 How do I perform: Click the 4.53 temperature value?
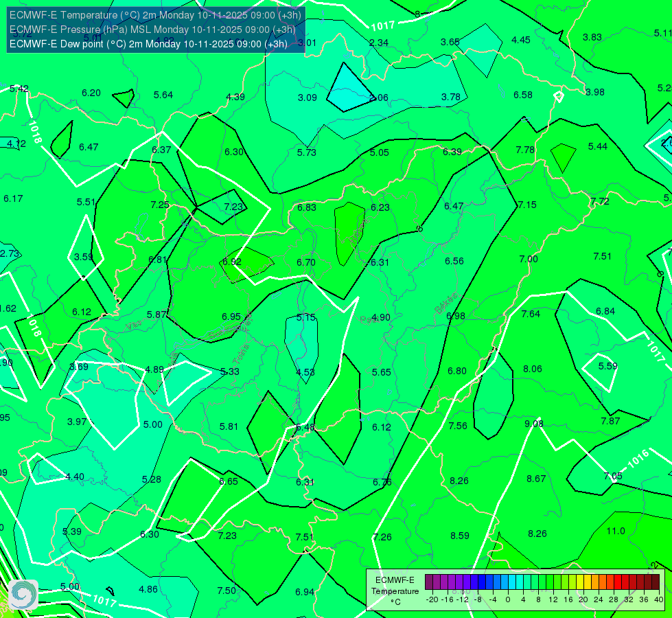[305, 372]
